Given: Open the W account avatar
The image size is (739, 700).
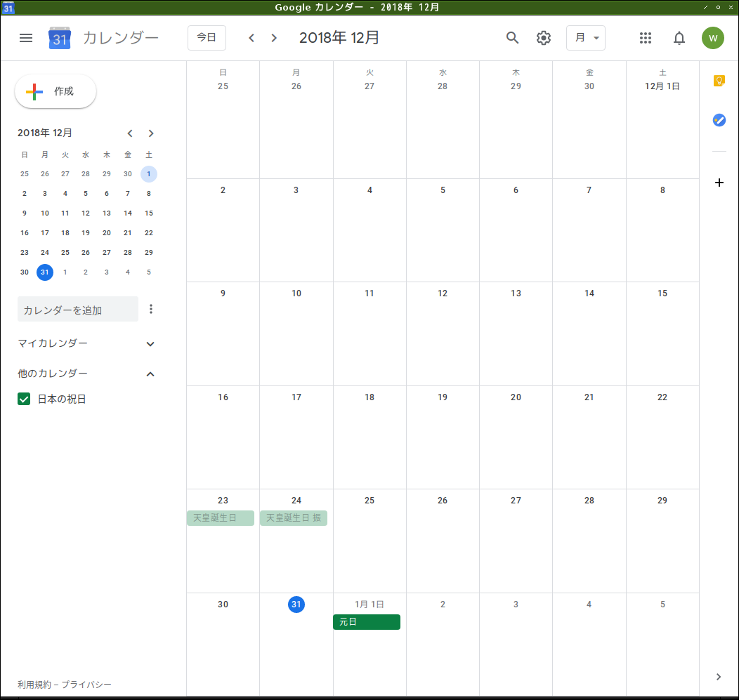Looking at the screenshot, I should pos(712,38).
